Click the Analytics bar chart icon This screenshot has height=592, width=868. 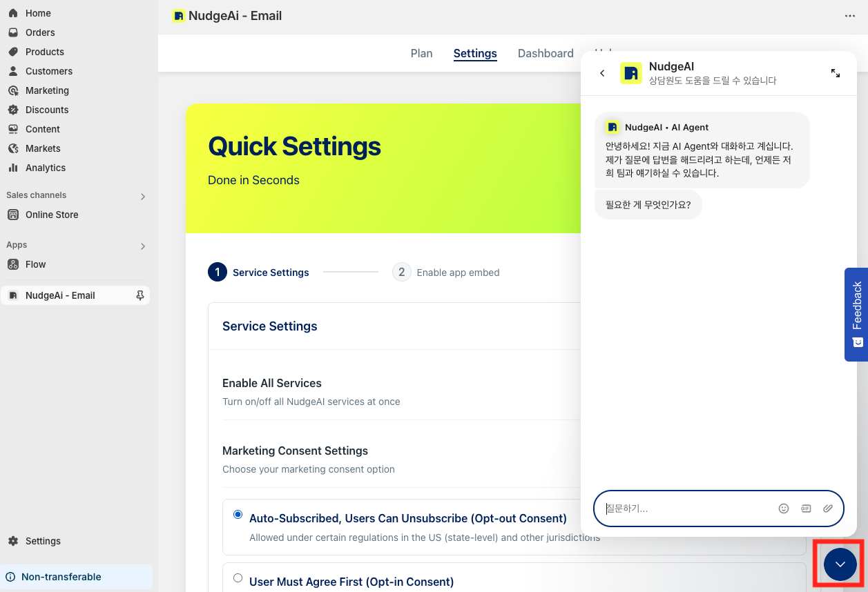13,168
